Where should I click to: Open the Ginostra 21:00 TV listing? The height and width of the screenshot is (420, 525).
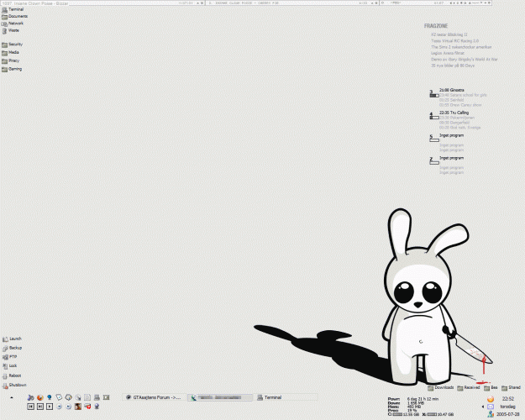451,88
